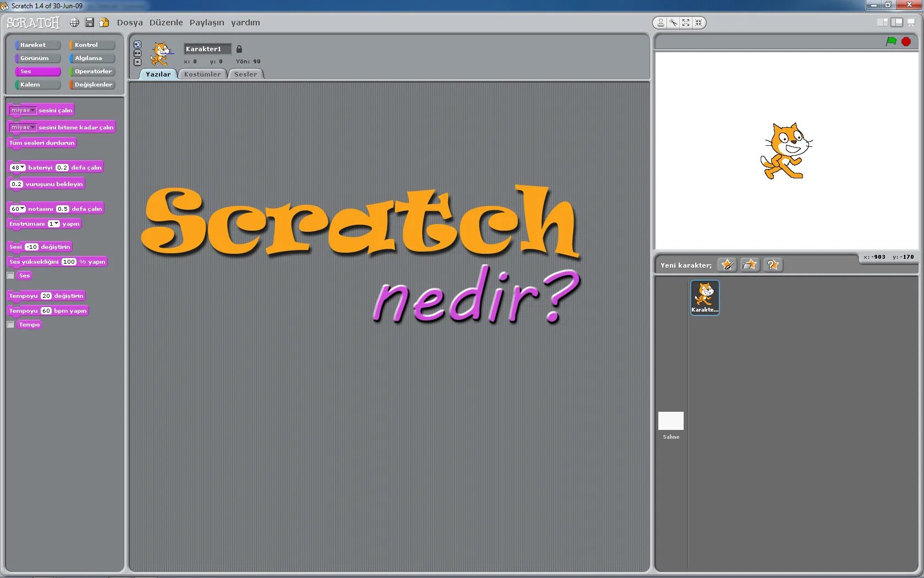Click the 100 value in 'Ses yüksekliğini' block
The width and height of the screenshot is (924, 578).
pos(69,262)
